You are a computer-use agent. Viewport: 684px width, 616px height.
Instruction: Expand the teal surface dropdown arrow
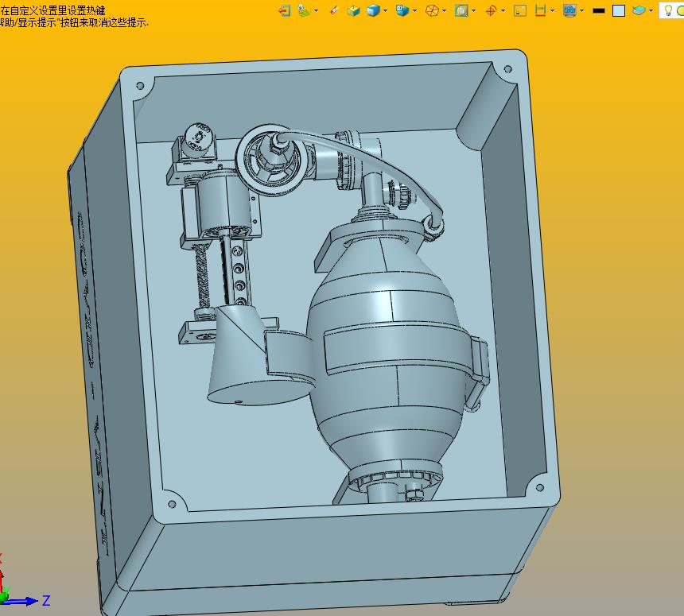tap(651, 11)
